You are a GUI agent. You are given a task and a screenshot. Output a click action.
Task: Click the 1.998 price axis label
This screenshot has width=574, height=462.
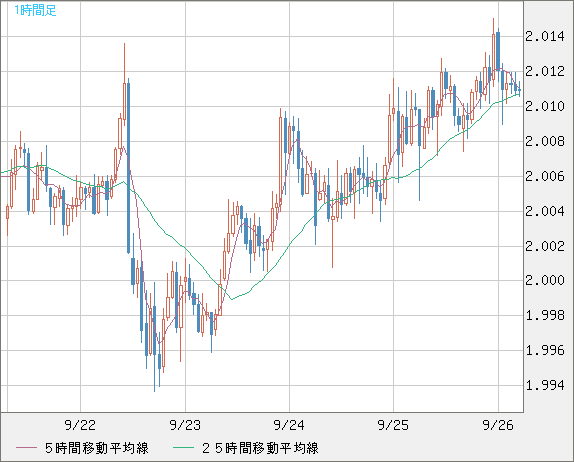tap(545, 315)
